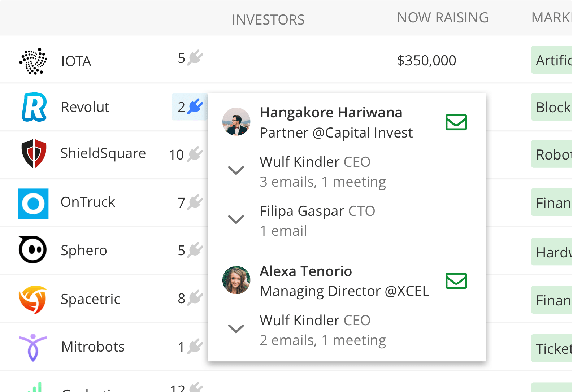Click Hangakore Hariwana's profile photo
This screenshot has height=392, width=573.
click(x=236, y=122)
